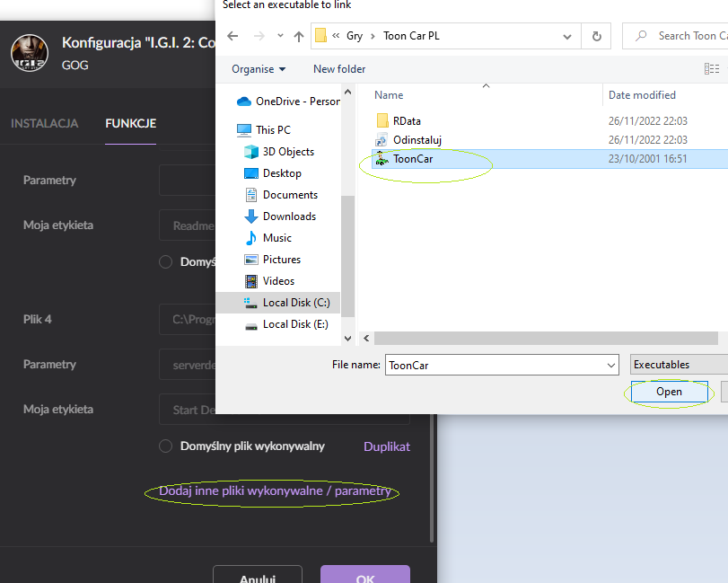728x583 pixels.
Task: Click the 3D Objects cube icon
Action: coord(251,152)
